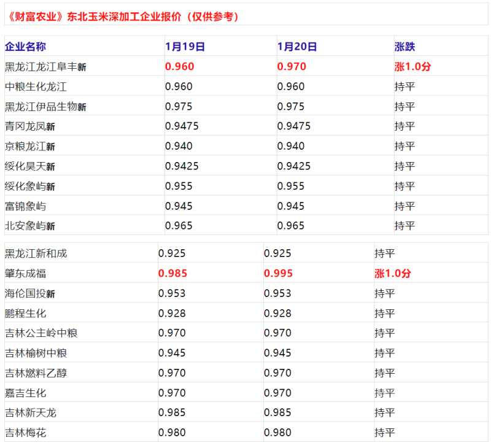Click the 新 badge after 青冈龙凤

pos(50,127)
